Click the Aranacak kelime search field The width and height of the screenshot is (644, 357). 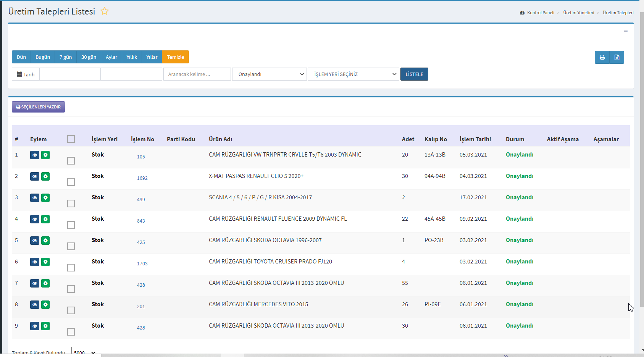[197, 74]
